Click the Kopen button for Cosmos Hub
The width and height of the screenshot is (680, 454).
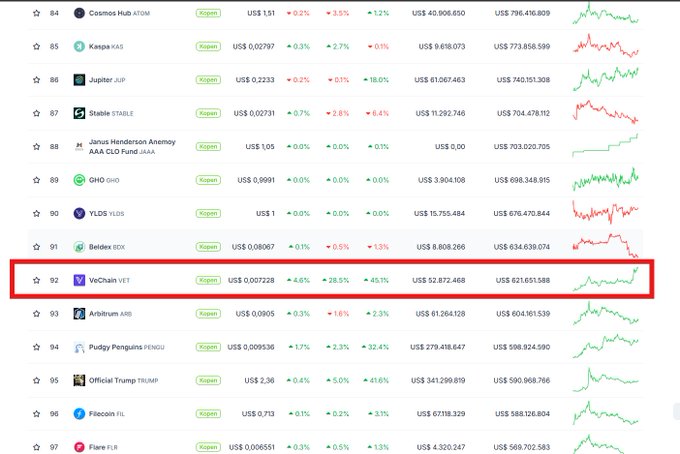(208, 13)
